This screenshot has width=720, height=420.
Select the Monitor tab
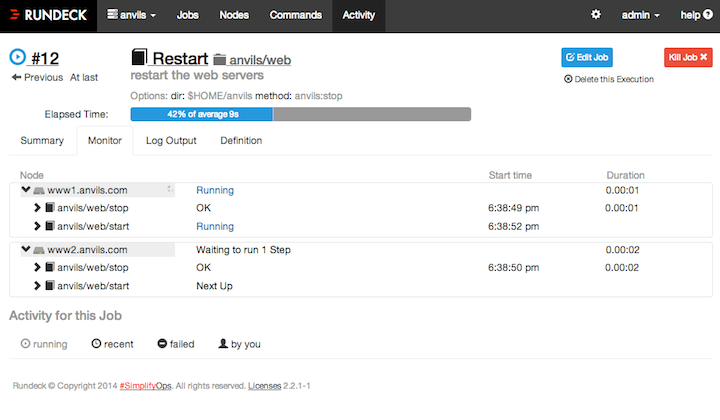[x=105, y=140]
